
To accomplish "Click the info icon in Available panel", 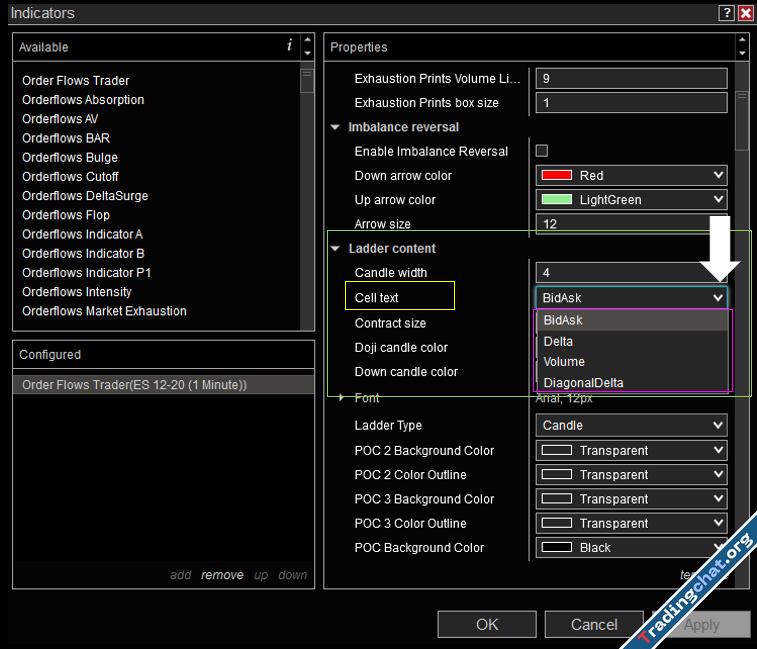I will point(290,46).
